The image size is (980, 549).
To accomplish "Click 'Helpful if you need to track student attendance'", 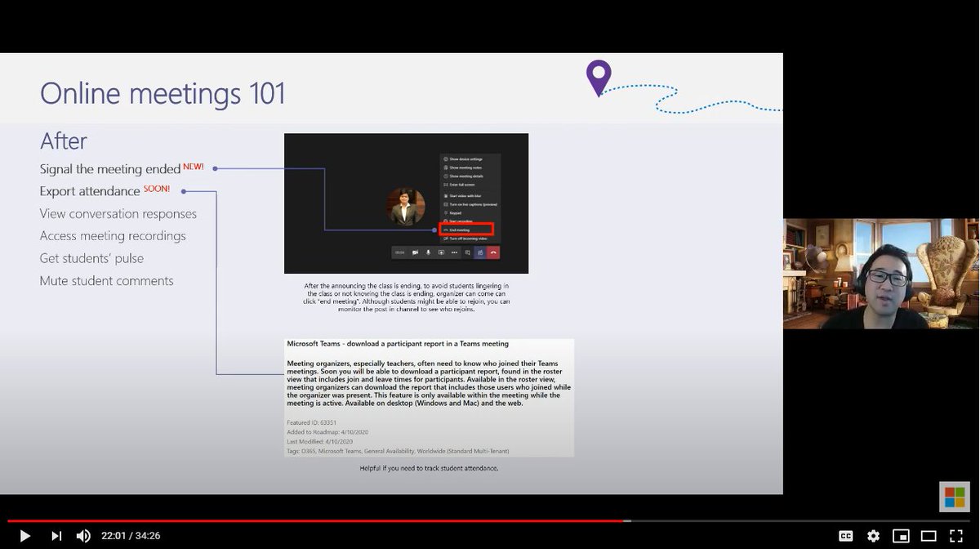I will coord(429,468).
